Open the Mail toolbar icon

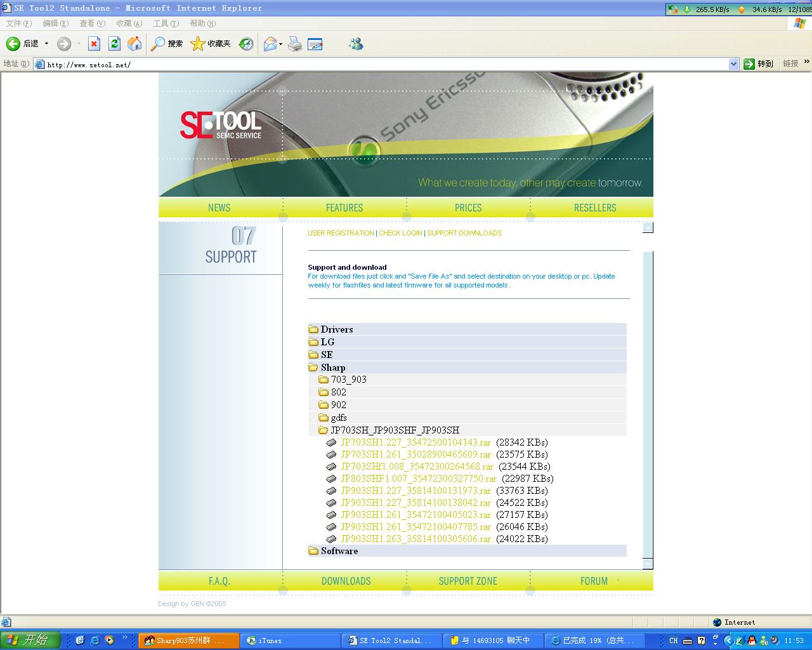pos(270,44)
